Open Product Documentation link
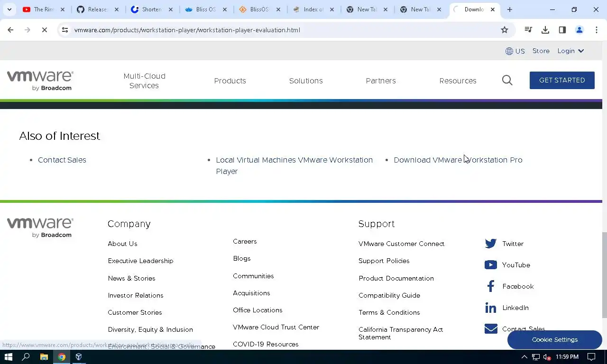This screenshot has height=364, width=607. click(x=396, y=278)
